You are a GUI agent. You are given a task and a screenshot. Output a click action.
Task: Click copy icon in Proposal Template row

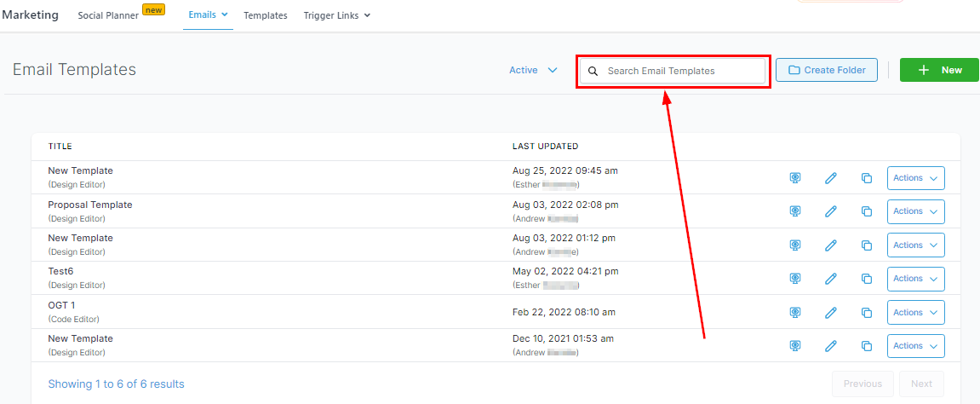coord(867,211)
